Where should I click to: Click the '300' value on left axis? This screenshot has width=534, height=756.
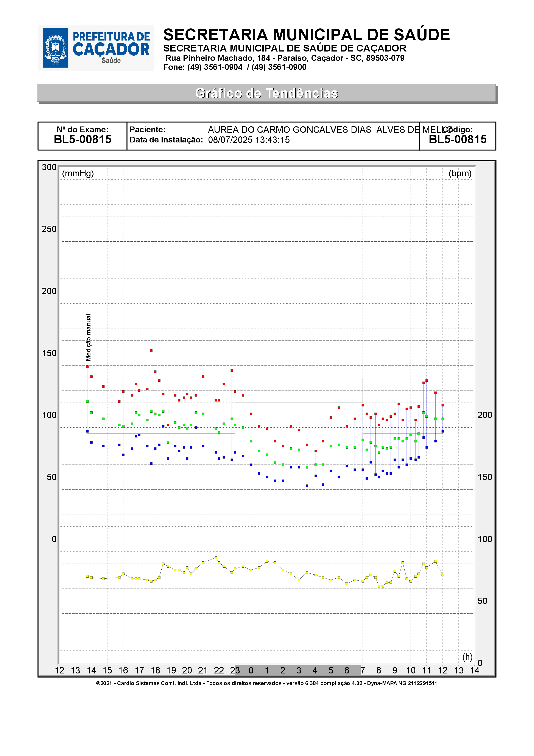pos(49,167)
